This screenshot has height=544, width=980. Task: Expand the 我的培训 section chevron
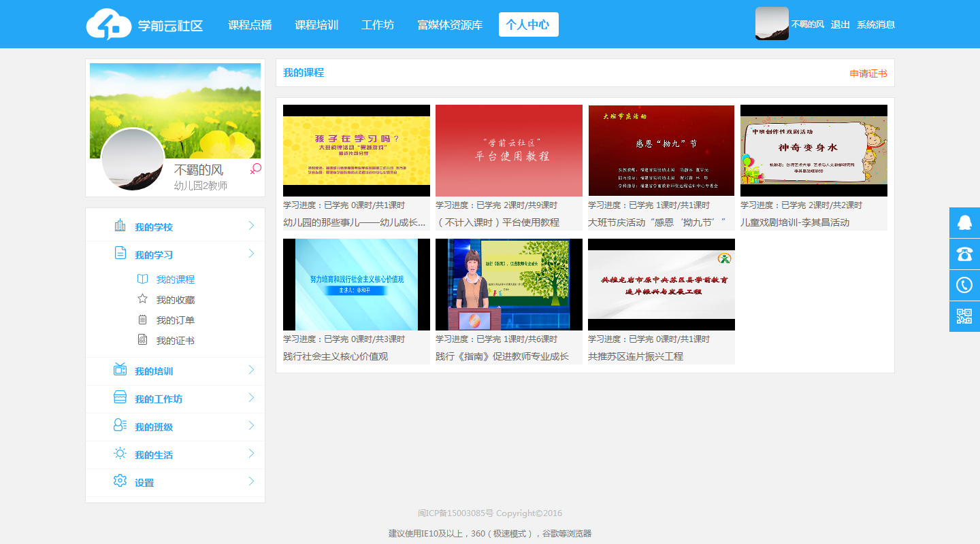coord(251,371)
